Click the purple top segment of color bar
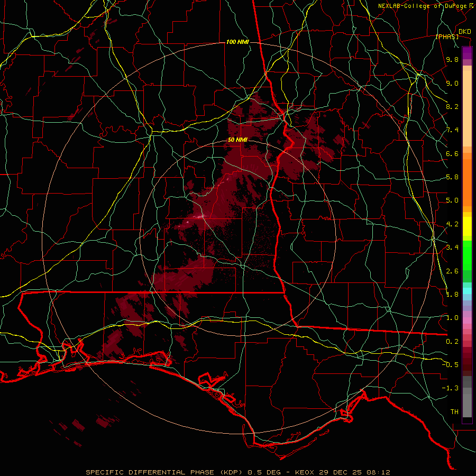This screenshot has width=476, height=476. 467,53
